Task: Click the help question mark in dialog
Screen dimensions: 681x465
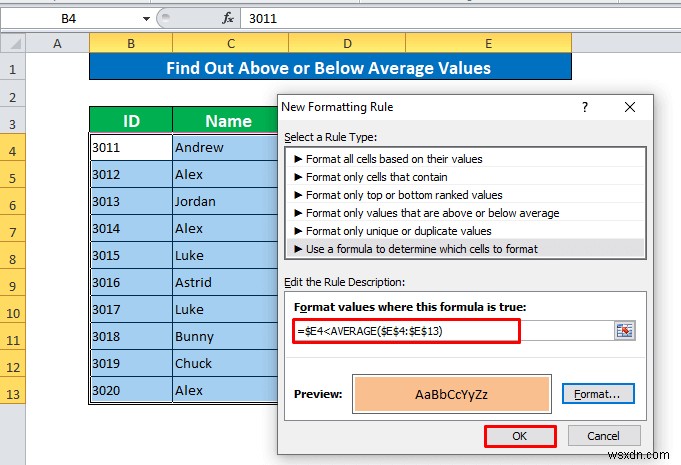Action: 585,107
